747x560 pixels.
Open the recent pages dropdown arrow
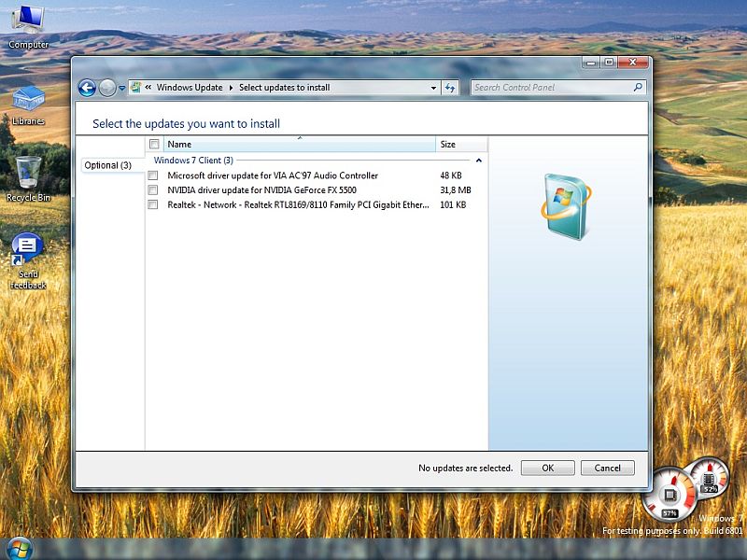pyautogui.click(x=122, y=88)
